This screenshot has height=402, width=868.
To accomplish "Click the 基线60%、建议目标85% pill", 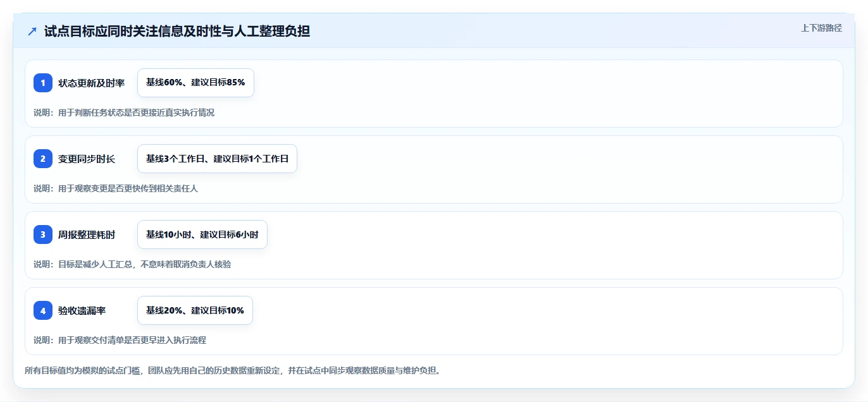I will [195, 83].
